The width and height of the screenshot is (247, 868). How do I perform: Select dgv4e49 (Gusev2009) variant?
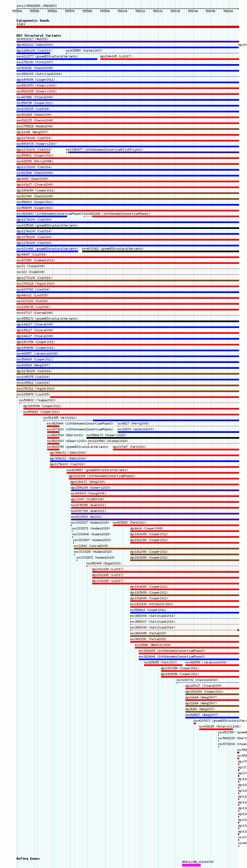32,179
